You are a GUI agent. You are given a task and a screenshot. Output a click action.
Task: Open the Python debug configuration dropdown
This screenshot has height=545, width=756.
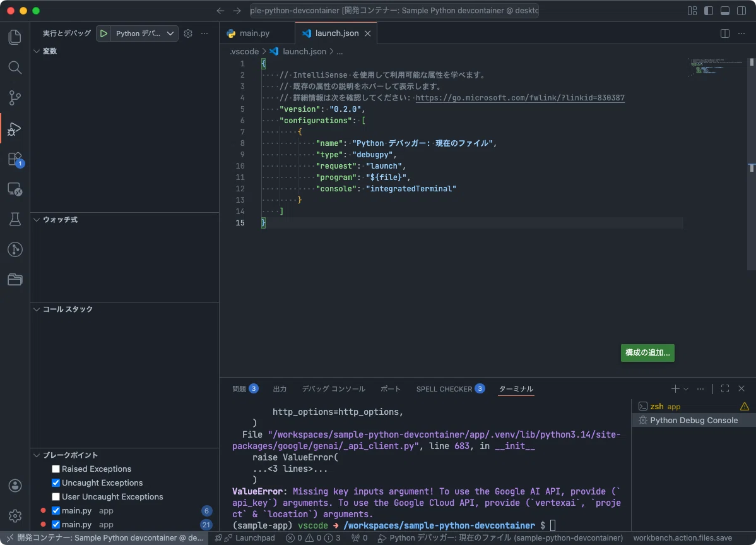144,33
